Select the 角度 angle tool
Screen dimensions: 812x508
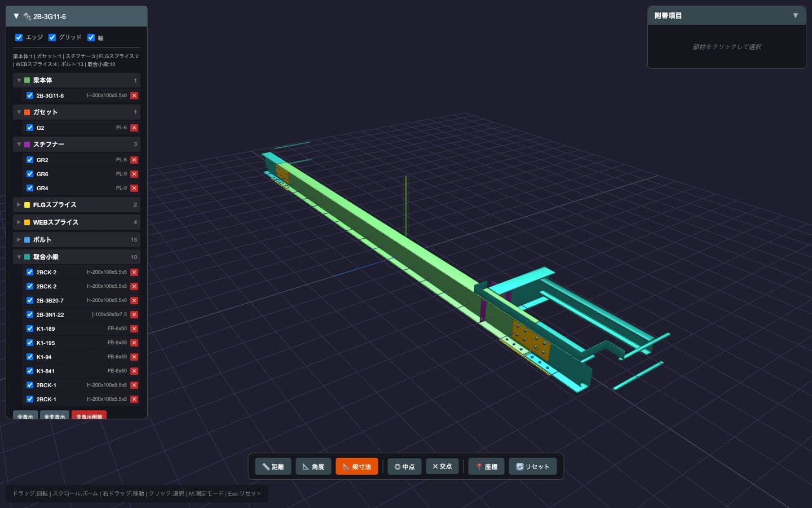click(314, 466)
